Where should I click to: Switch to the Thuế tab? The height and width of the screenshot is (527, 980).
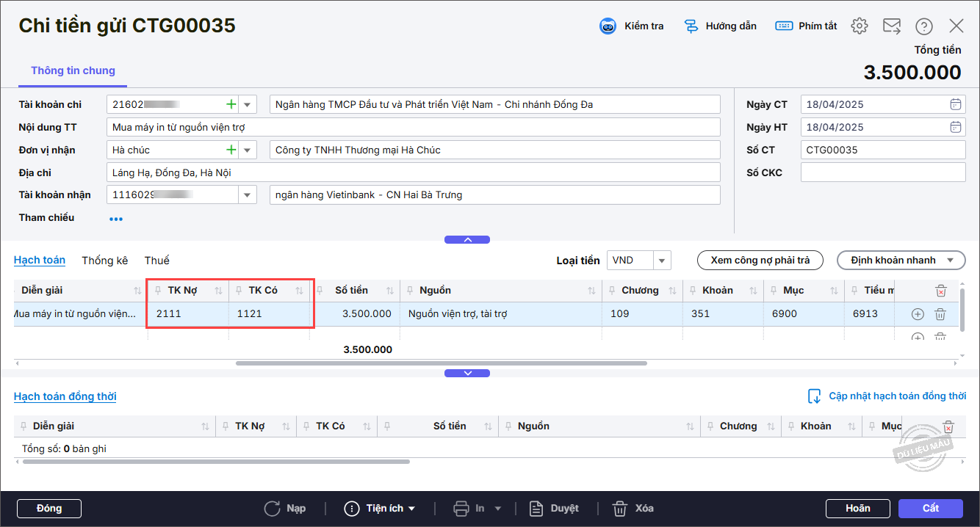[156, 261]
